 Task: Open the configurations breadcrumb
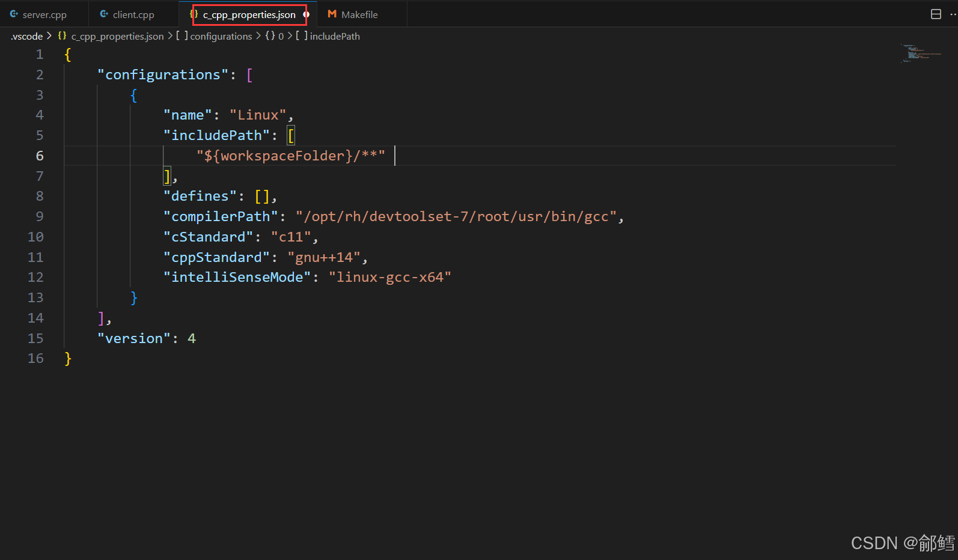pyautogui.click(x=221, y=36)
